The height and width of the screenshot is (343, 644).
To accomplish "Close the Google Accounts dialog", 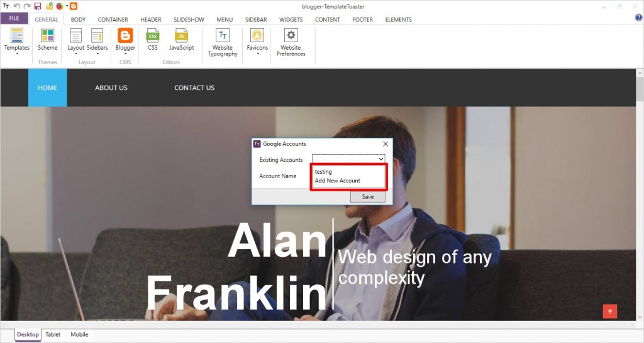I will point(386,143).
